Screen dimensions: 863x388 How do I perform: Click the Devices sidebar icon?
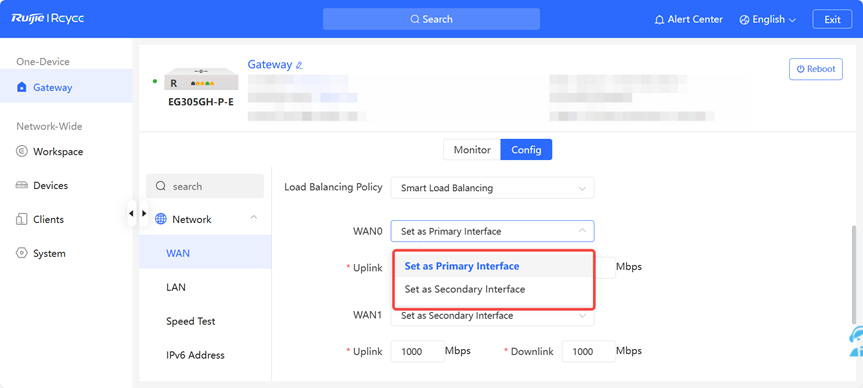click(x=21, y=185)
